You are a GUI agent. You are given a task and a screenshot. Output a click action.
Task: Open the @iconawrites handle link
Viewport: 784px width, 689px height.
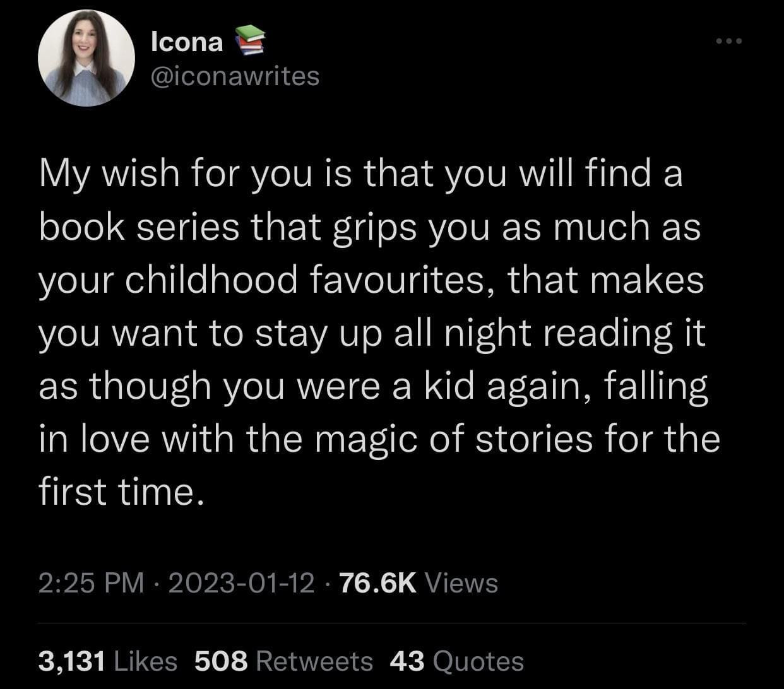[x=235, y=76]
